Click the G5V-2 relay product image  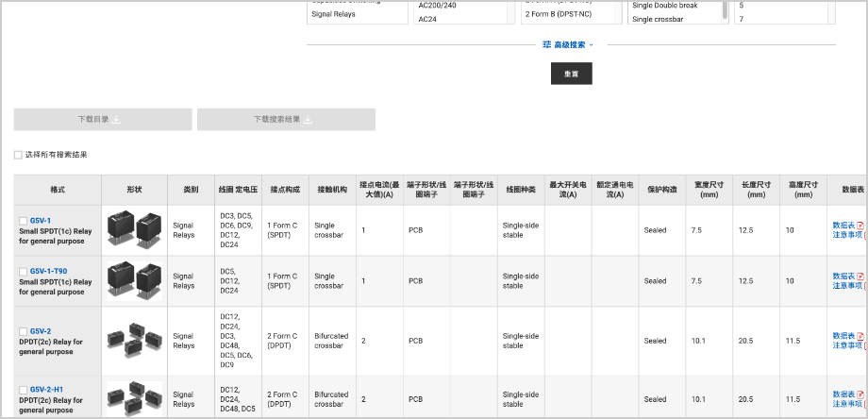tap(133, 340)
